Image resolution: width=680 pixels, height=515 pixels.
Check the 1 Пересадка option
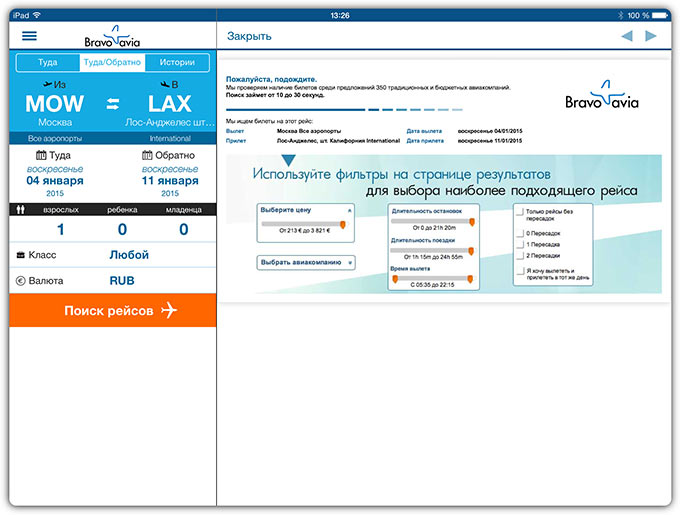(520, 244)
